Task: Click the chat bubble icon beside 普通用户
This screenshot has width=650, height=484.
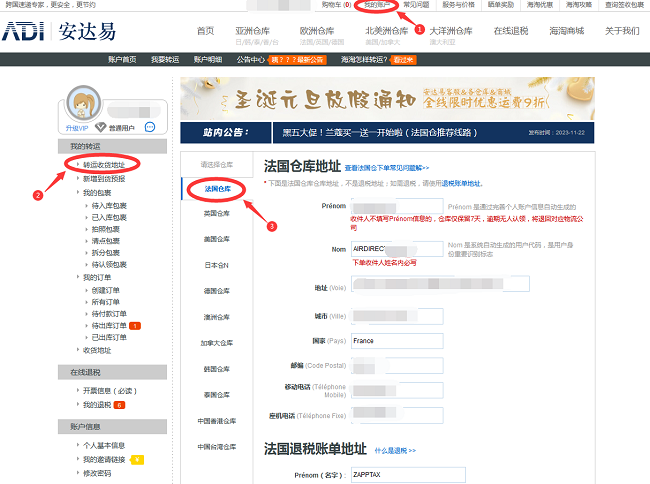Action: coord(150,128)
